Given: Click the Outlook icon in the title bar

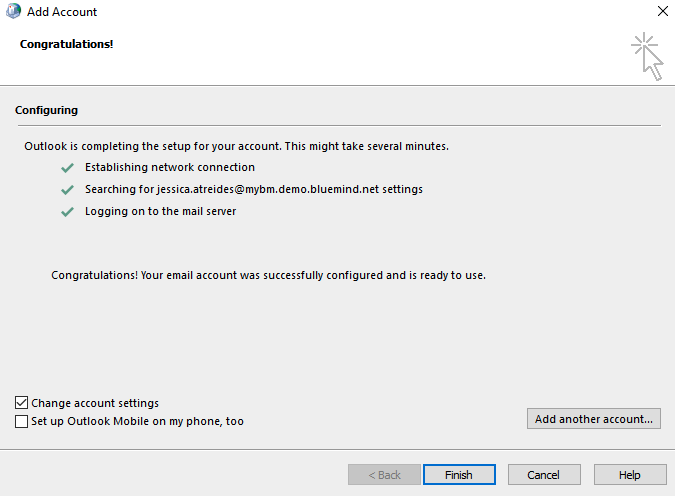Looking at the screenshot, I should tap(13, 11).
